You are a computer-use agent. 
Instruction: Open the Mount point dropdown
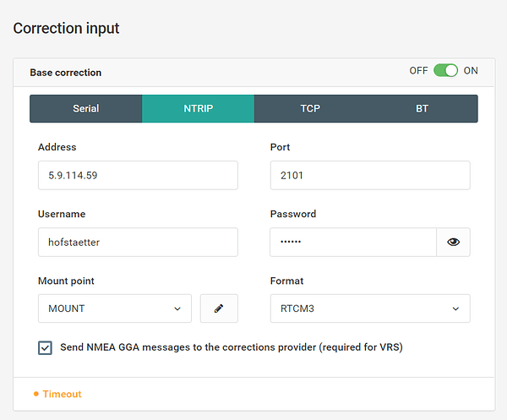point(115,308)
